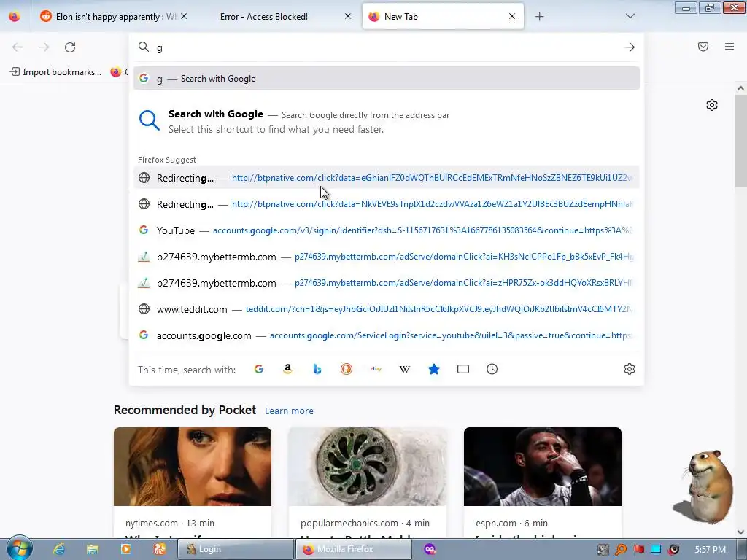
Task: Switch to Login window on taskbar
Action: point(236,549)
